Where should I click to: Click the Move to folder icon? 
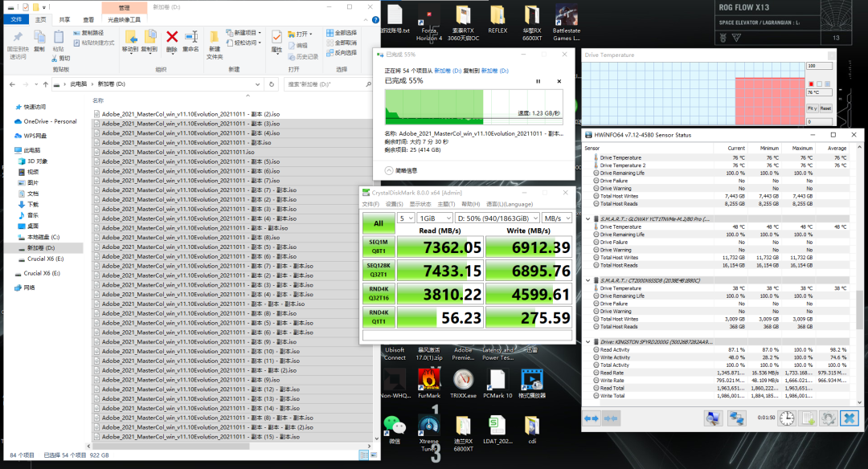(x=131, y=37)
